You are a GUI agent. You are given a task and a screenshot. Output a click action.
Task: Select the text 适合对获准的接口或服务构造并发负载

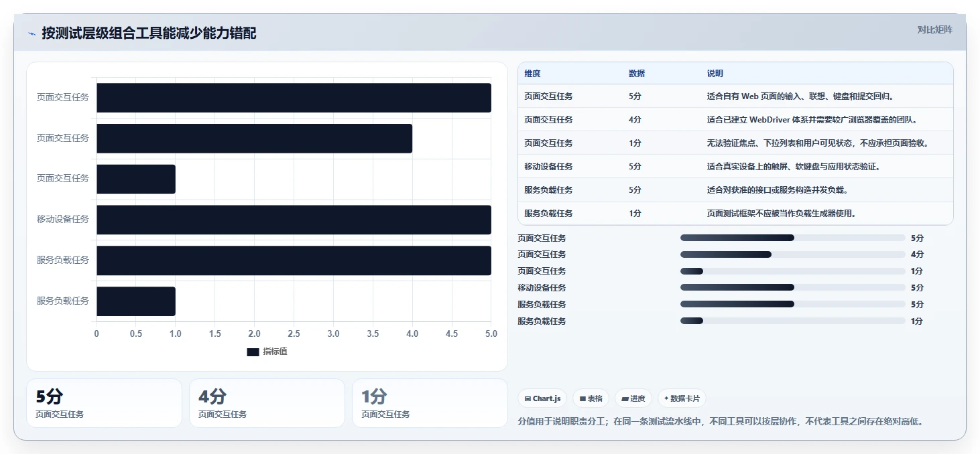point(778,190)
